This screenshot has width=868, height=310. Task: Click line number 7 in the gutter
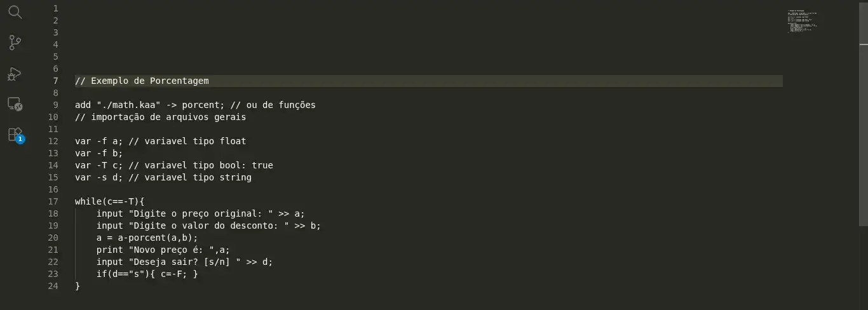click(x=56, y=81)
